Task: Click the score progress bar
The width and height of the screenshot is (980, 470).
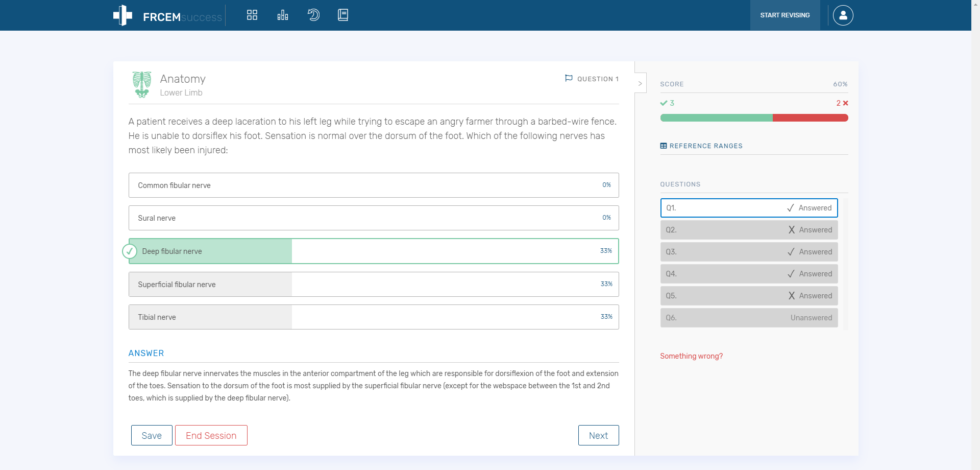Action: 753,118
